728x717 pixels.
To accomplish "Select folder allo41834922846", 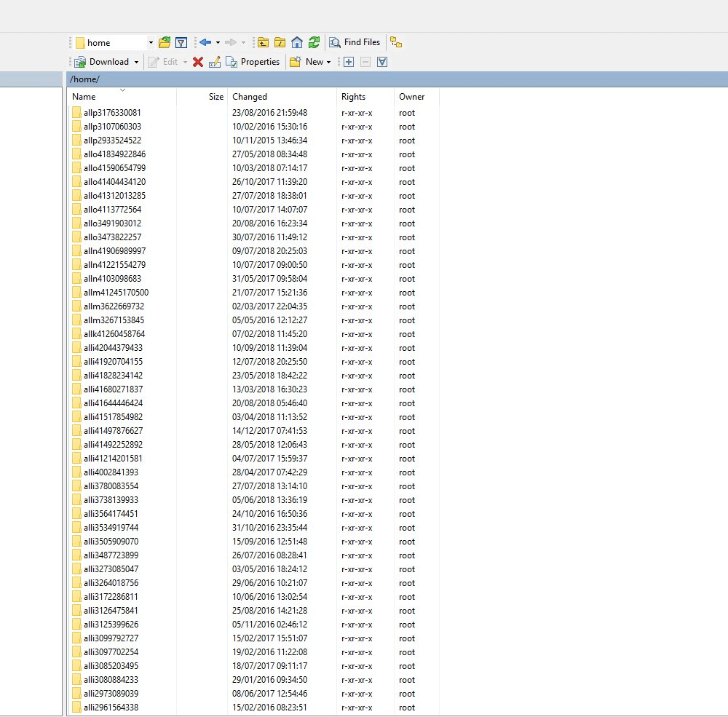I will 115,154.
